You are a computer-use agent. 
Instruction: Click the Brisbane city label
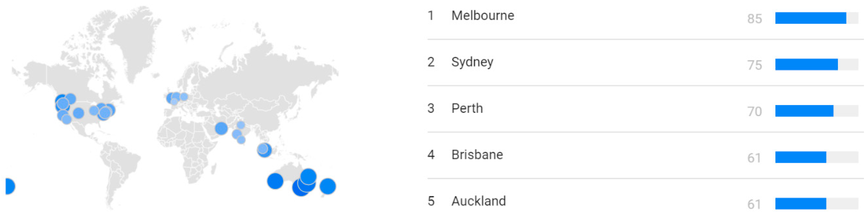tap(477, 155)
